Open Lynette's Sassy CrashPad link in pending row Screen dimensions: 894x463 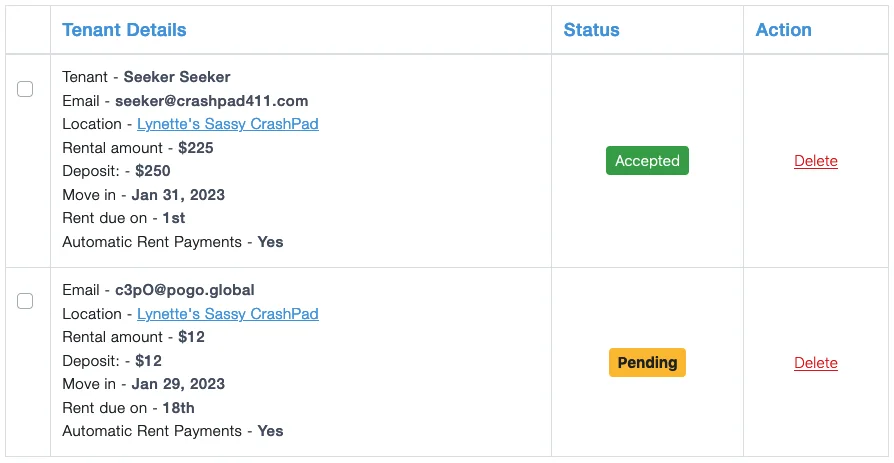[x=227, y=314]
